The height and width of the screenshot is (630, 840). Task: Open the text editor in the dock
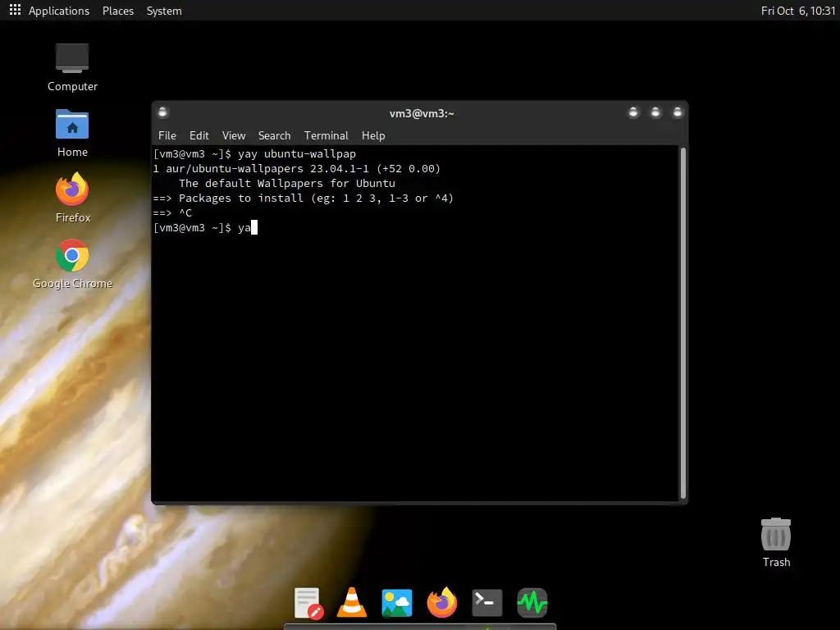308,603
